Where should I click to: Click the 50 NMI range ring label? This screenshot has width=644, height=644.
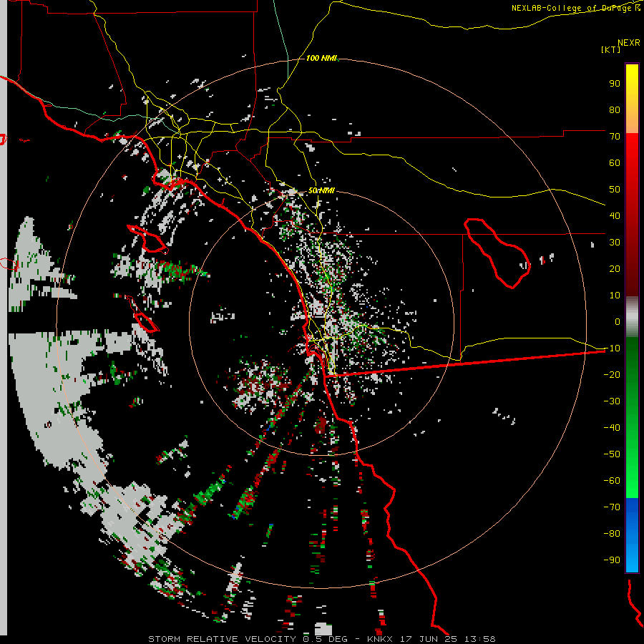coord(321,190)
